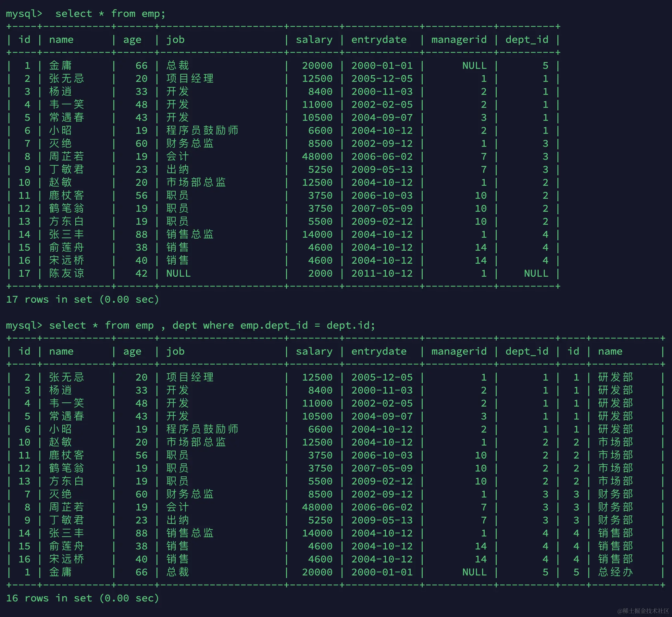Click the 'managerid' header in the first table

pyautogui.click(x=459, y=40)
